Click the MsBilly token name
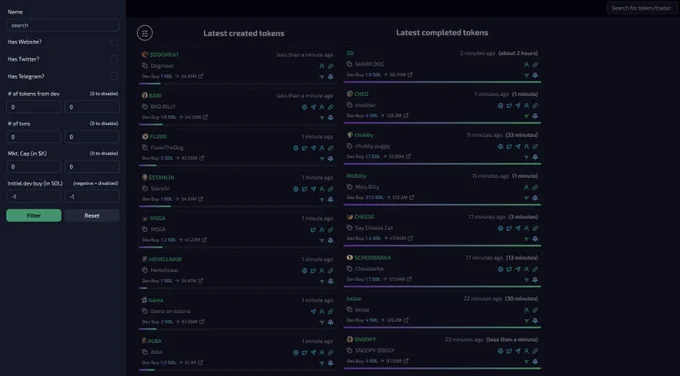Screen dimensions: 680x376 coord(356,176)
